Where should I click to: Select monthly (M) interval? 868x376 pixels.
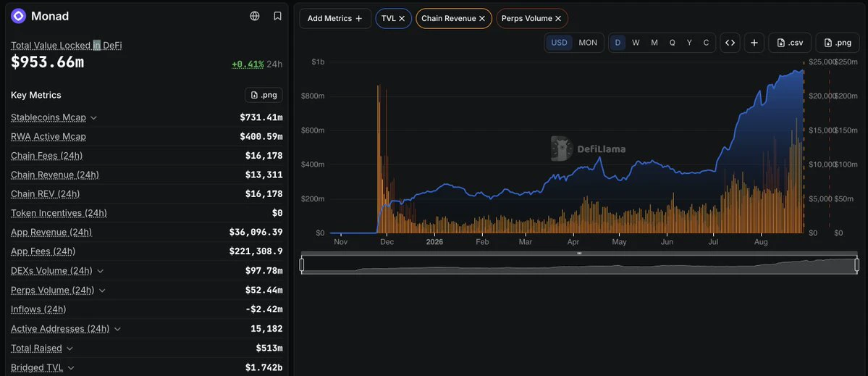(654, 43)
